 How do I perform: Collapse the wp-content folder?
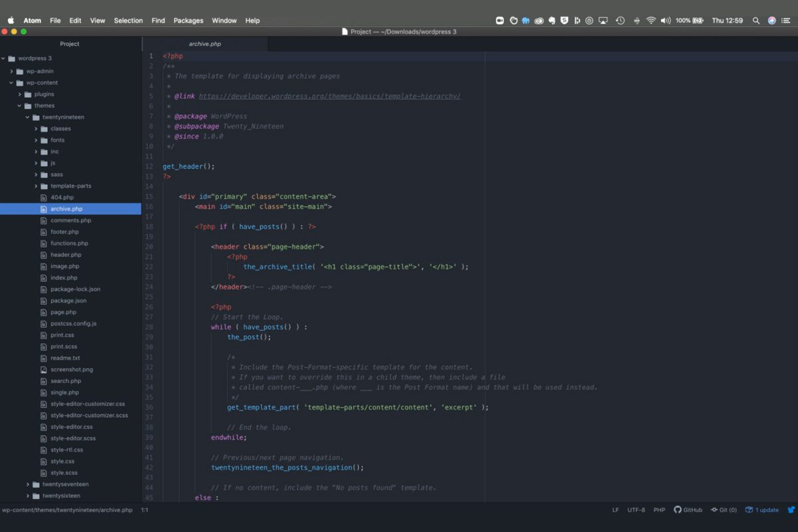9,82
